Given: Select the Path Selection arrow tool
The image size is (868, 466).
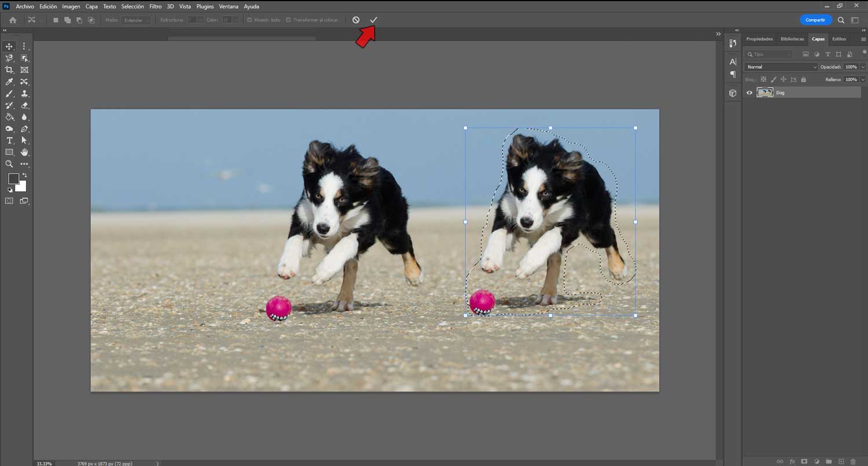Looking at the screenshot, I should tap(24, 140).
